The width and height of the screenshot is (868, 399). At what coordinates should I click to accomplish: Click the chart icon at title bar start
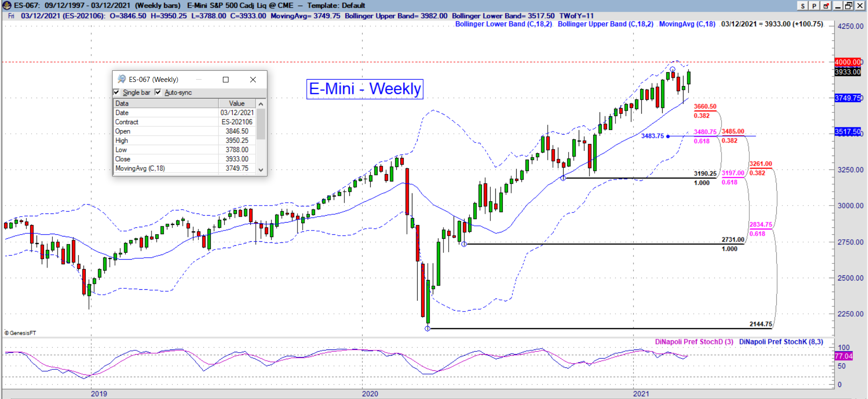tap(6, 6)
